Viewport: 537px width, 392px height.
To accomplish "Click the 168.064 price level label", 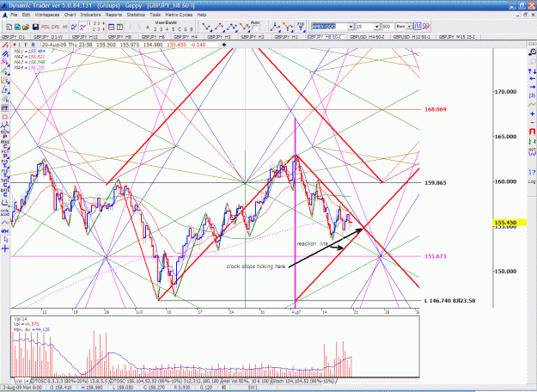I will point(436,109).
